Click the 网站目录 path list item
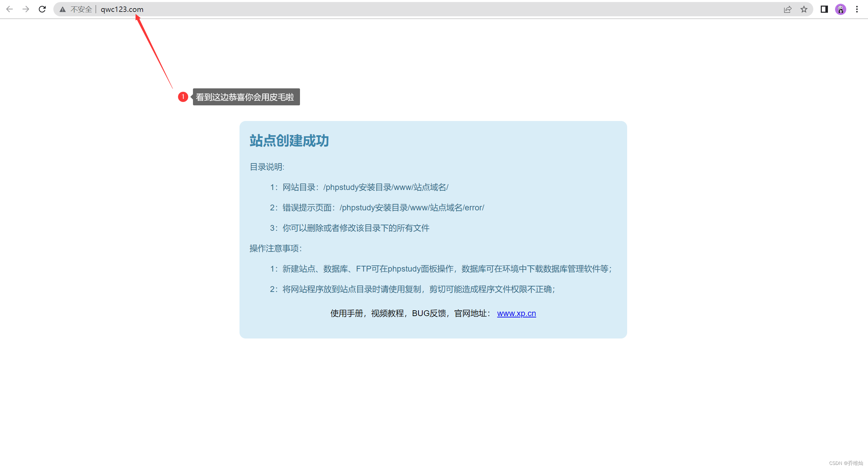 tap(359, 187)
